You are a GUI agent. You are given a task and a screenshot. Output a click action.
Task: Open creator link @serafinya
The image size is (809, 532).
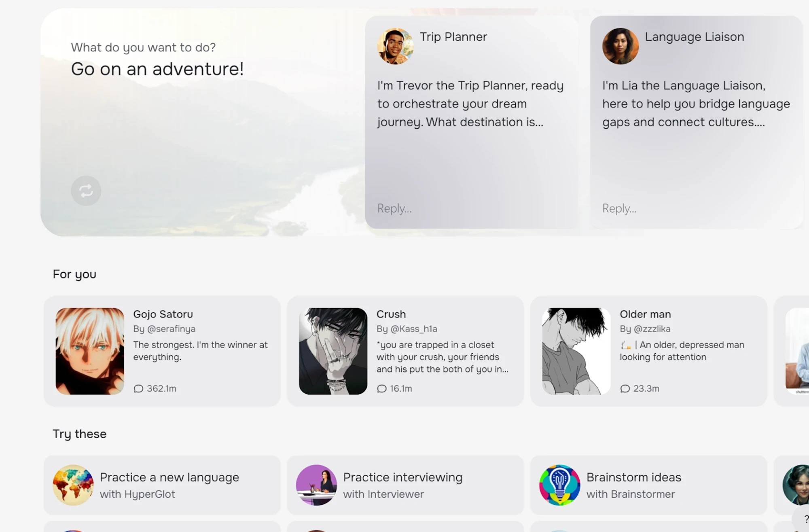(171, 329)
